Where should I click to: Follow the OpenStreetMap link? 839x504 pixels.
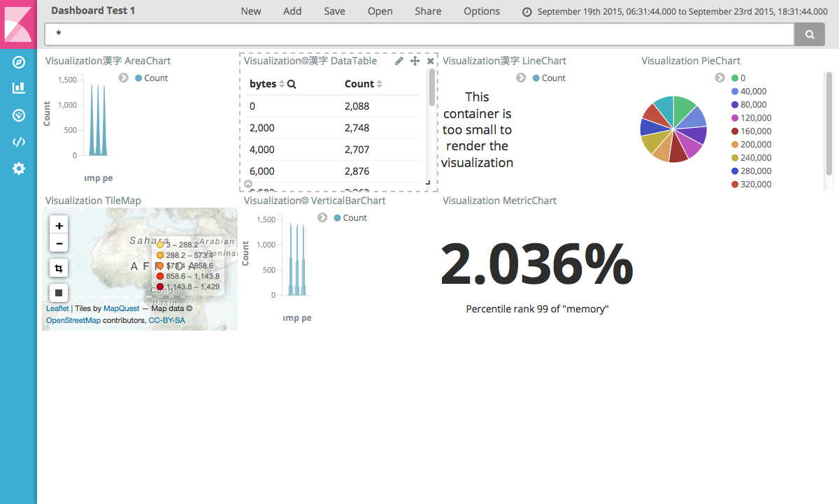tap(73, 320)
